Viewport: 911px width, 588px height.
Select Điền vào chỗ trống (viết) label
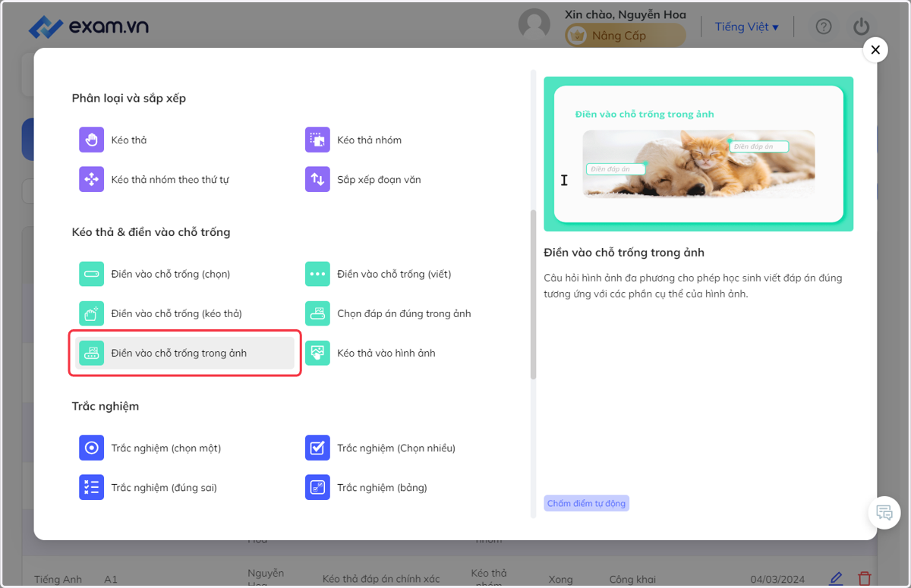tap(394, 274)
